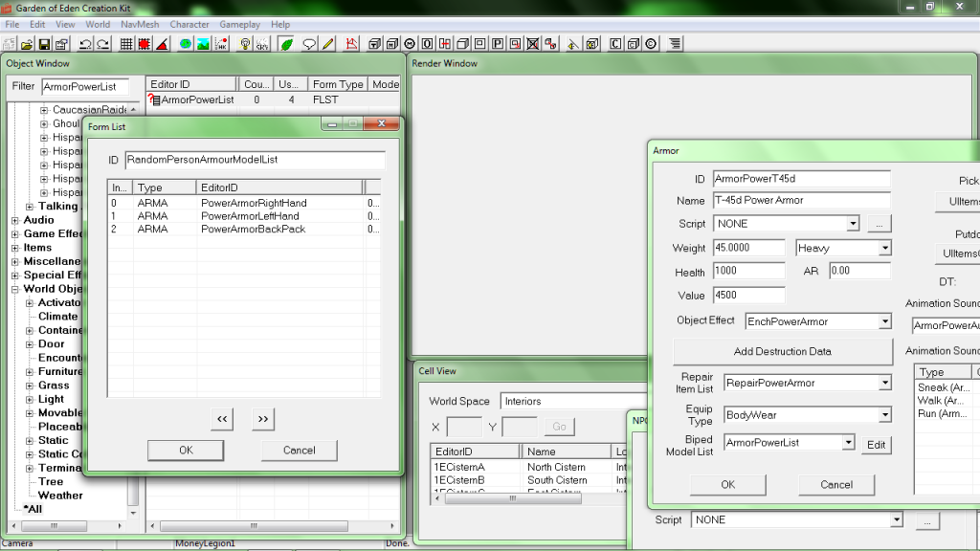Open the Repair Item List dropdown
980x551 pixels.
[x=885, y=383]
